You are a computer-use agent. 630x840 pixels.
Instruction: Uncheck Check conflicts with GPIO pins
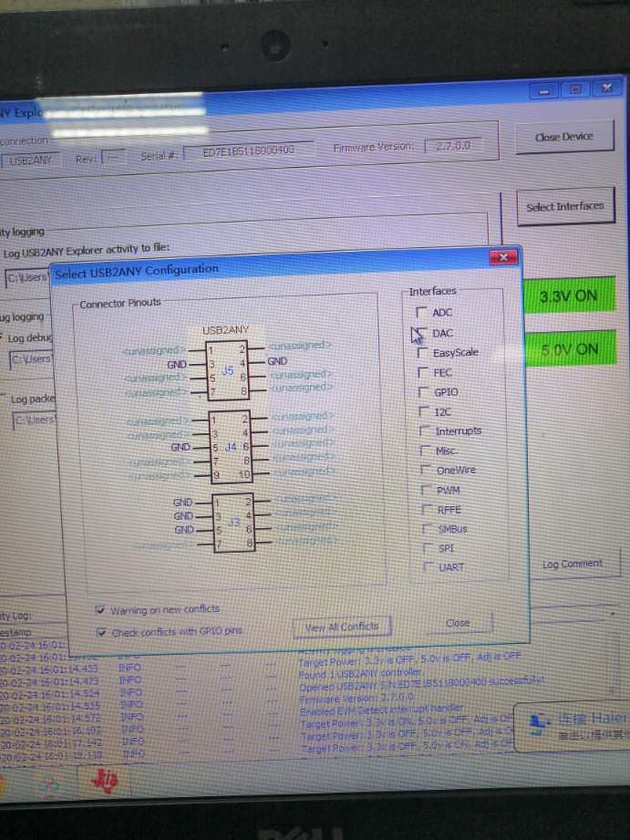click(x=101, y=633)
